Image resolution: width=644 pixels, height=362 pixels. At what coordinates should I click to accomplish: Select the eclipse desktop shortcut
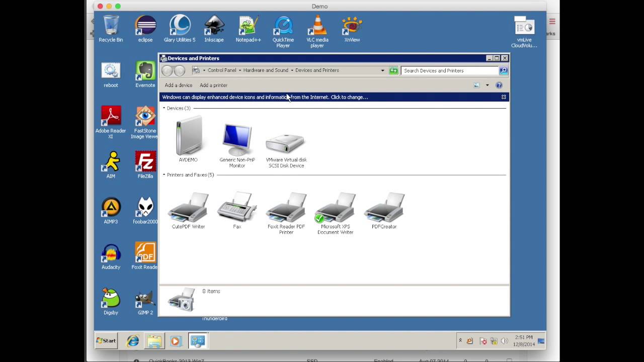[x=145, y=29]
